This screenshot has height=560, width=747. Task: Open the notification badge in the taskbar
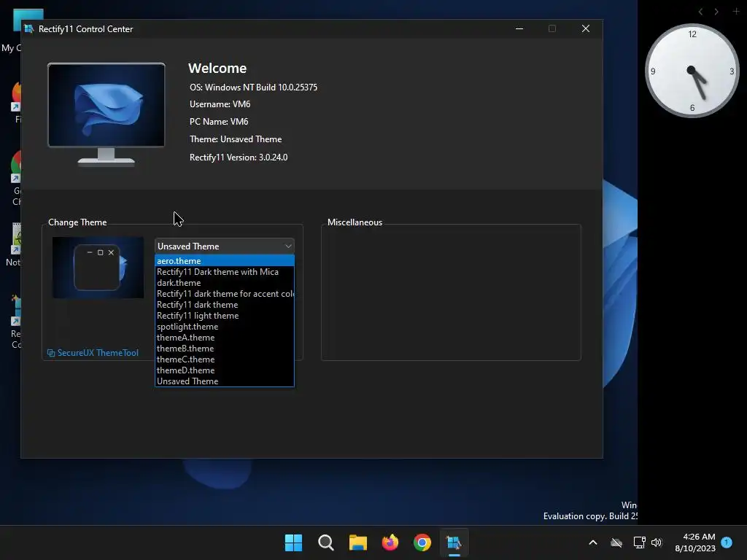727,542
